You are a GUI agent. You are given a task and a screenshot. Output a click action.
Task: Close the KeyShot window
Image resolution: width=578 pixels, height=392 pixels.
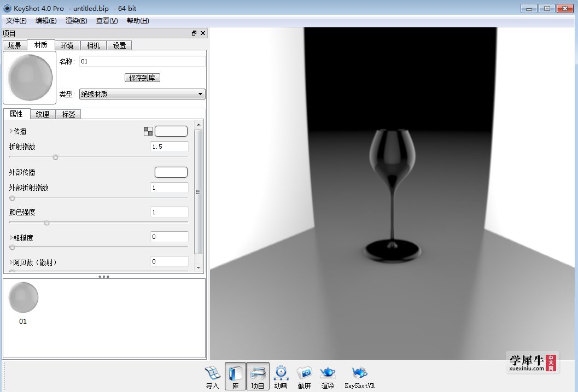(x=565, y=8)
